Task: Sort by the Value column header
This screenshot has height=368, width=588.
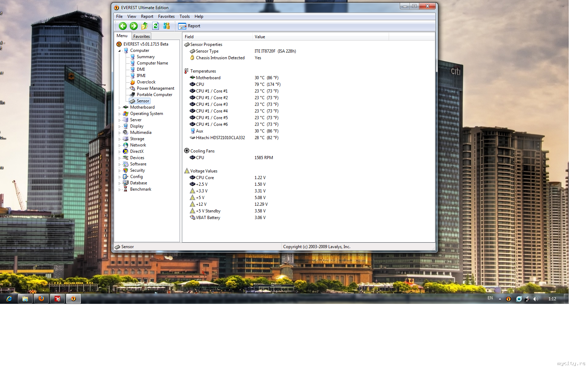Action: click(321, 37)
